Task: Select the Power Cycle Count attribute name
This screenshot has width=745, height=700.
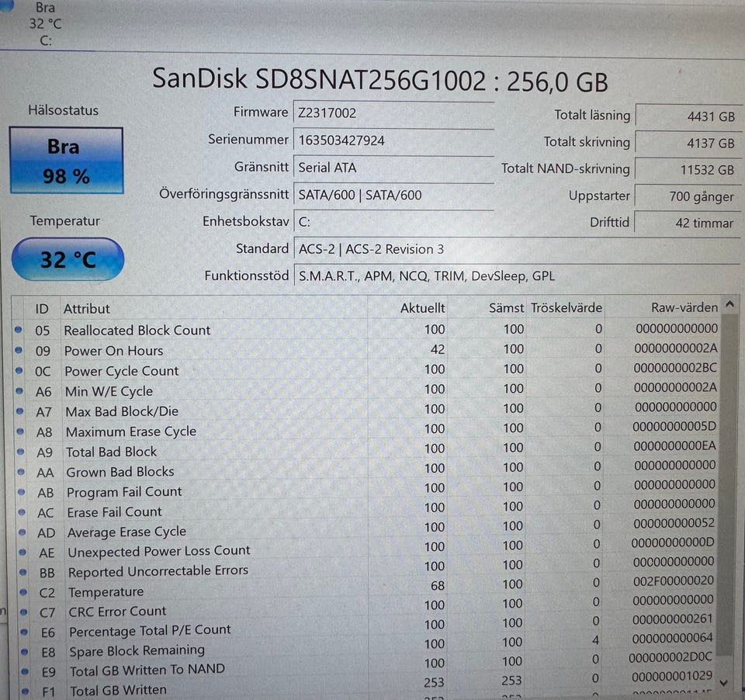Action: pos(122,371)
